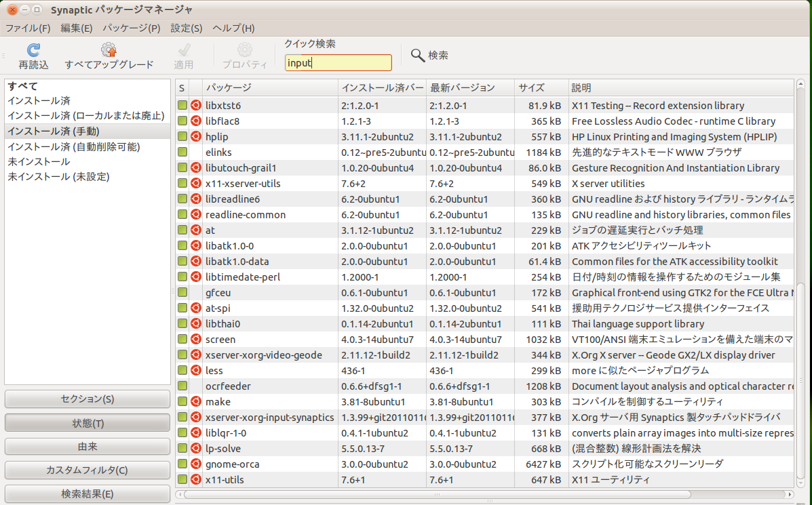Sort by インストール済バージョン column header

click(x=382, y=88)
